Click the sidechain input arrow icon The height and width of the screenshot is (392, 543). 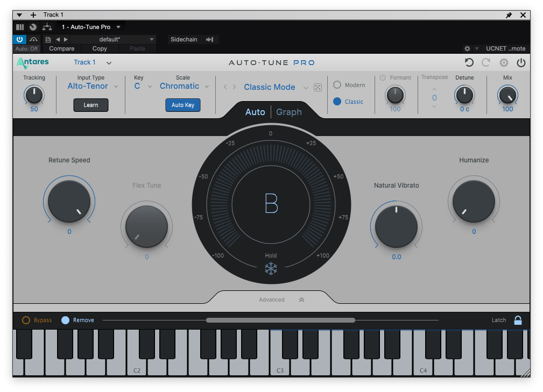coord(209,39)
